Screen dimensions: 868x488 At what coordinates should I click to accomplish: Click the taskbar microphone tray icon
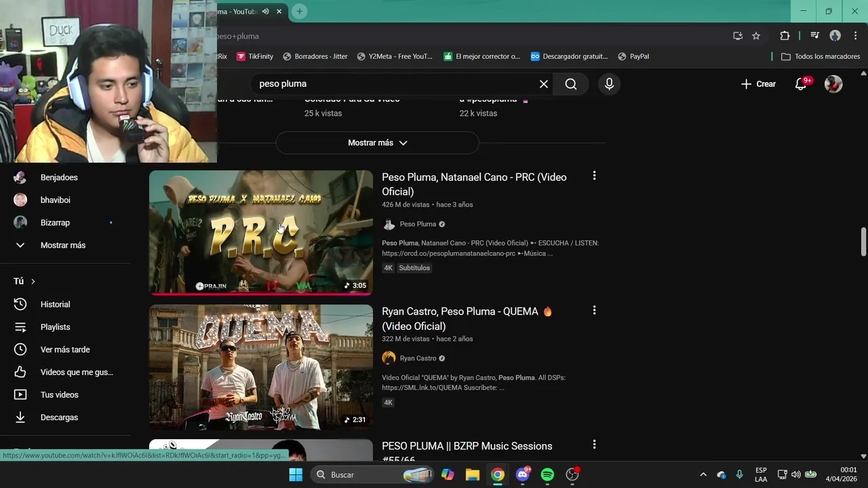click(x=740, y=474)
